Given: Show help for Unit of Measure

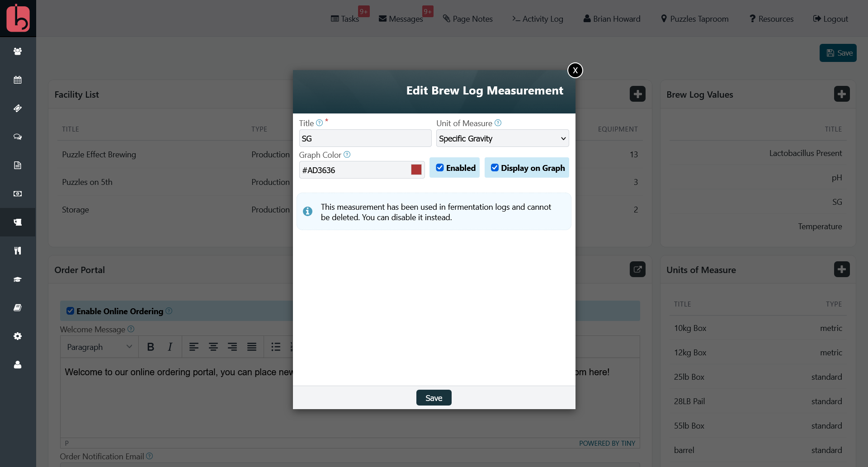Looking at the screenshot, I should pyautogui.click(x=498, y=123).
